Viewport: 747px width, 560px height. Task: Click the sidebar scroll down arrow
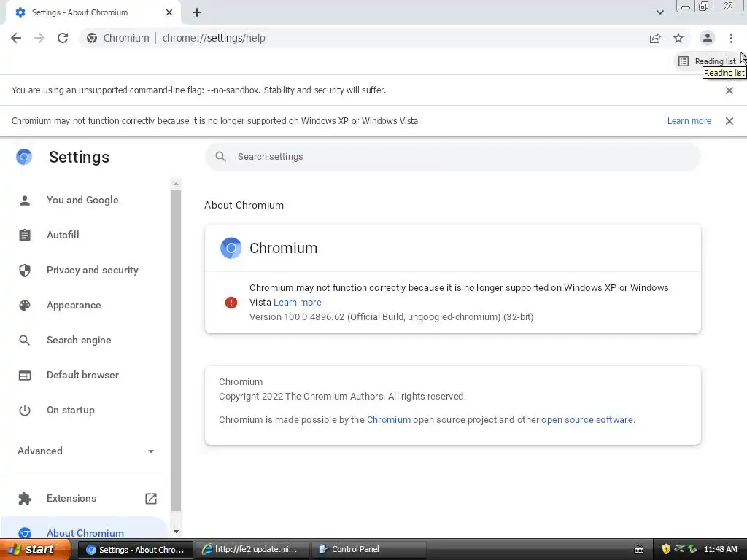pos(176,532)
